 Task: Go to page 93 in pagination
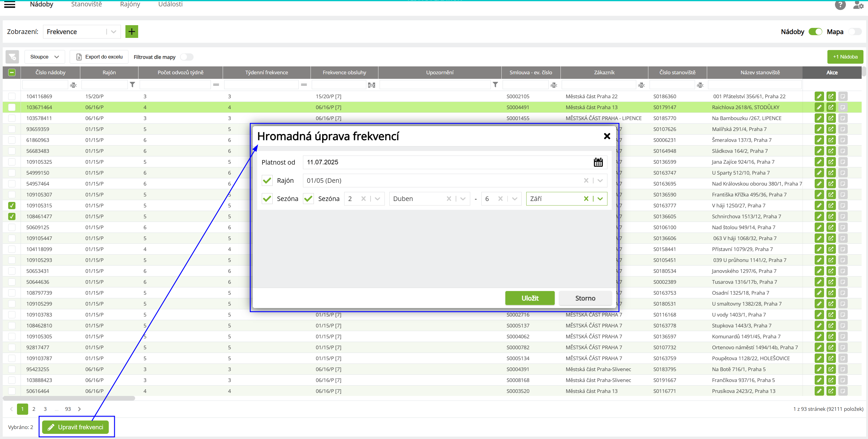[x=68, y=409]
